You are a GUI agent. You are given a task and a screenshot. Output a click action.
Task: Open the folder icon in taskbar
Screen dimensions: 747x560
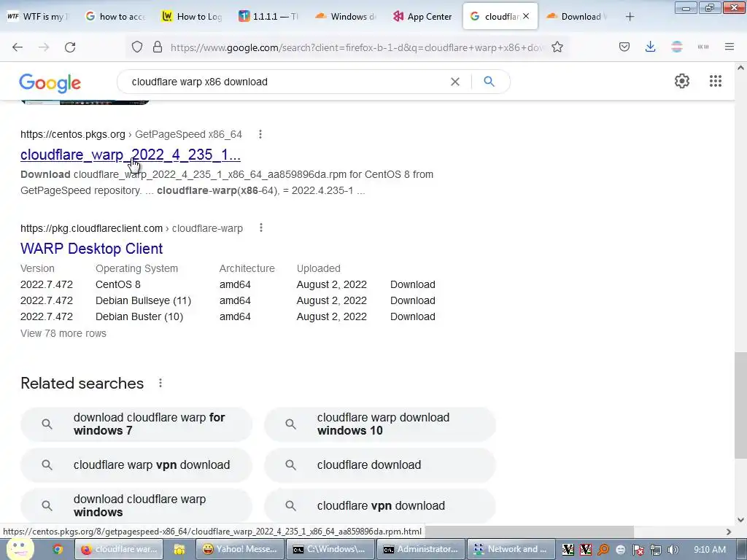tap(179, 549)
